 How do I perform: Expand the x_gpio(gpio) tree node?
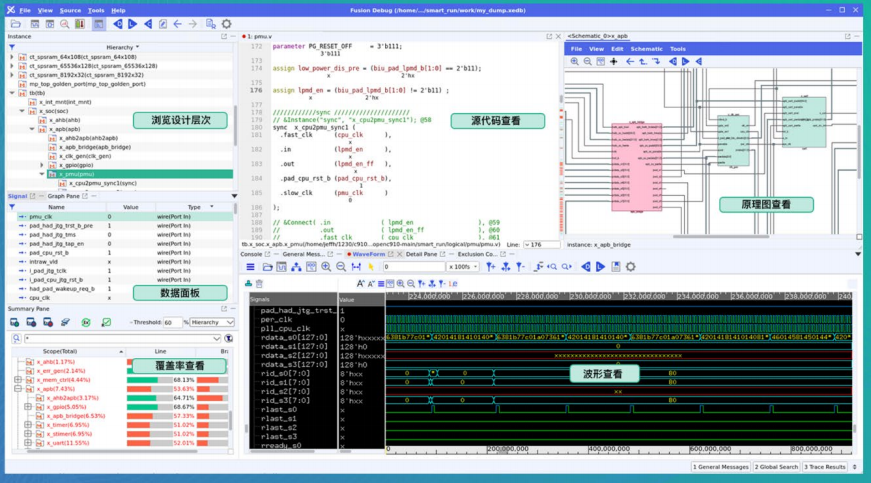point(42,165)
